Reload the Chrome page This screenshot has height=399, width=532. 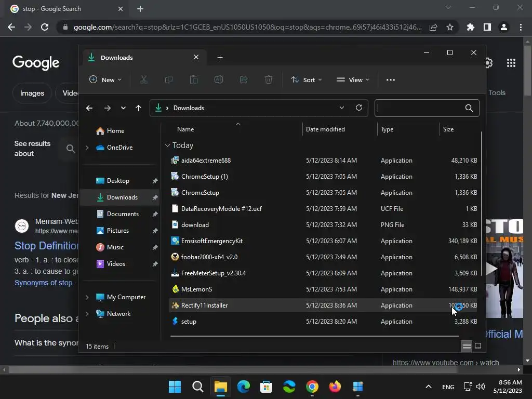click(45, 27)
